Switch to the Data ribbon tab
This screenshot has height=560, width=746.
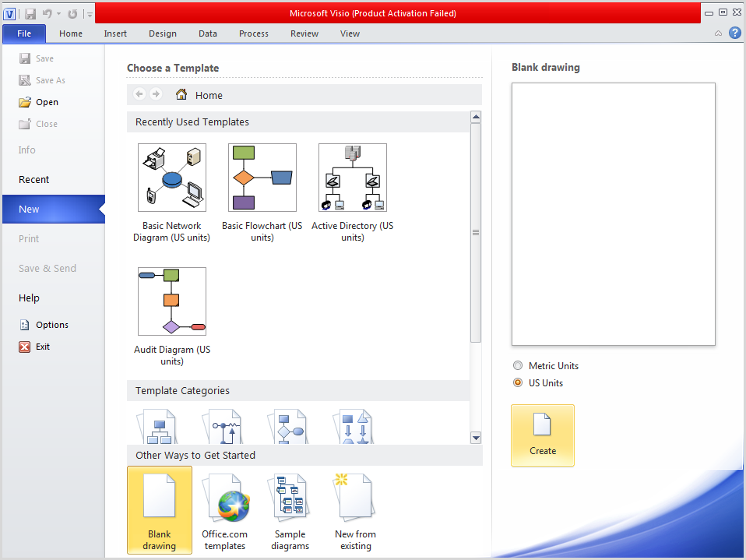coord(208,33)
